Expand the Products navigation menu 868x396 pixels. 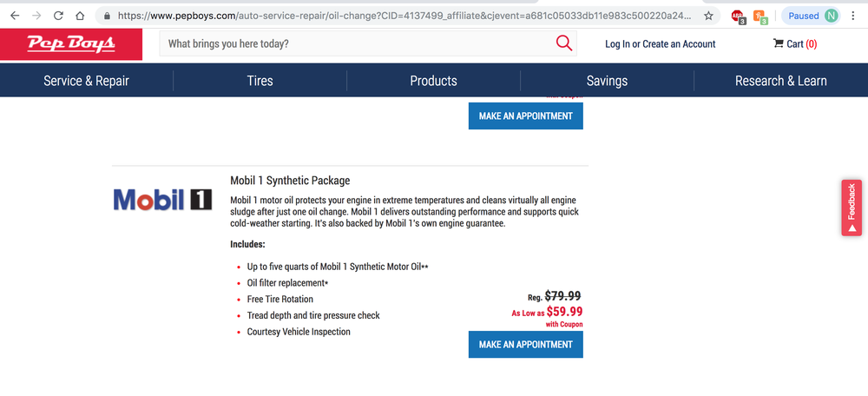coord(433,81)
